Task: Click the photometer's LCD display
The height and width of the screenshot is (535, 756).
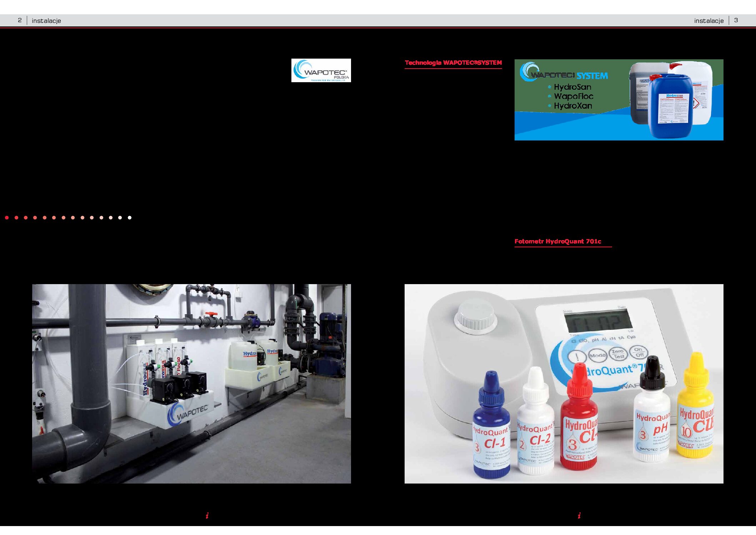Action: click(x=599, y=321)
